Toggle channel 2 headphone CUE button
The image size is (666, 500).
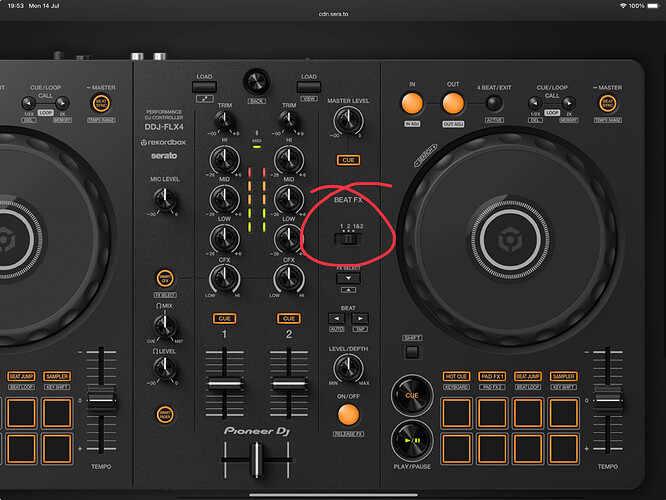[x=289, y=319]
